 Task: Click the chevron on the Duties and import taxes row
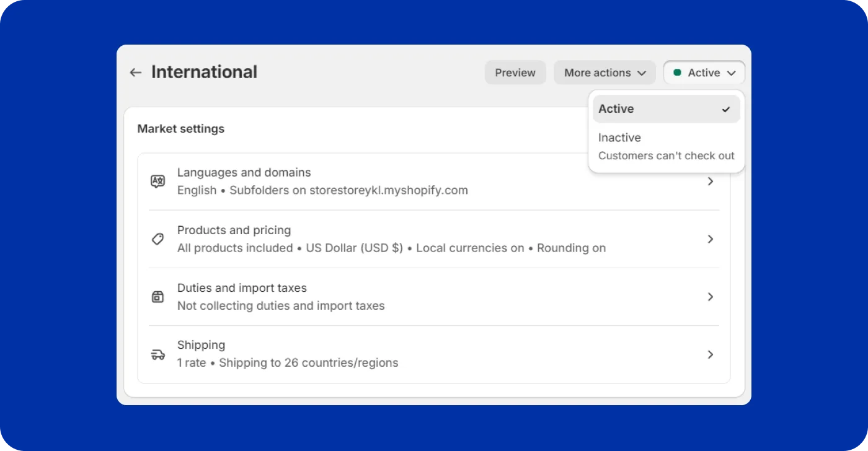tap(710, 297)
